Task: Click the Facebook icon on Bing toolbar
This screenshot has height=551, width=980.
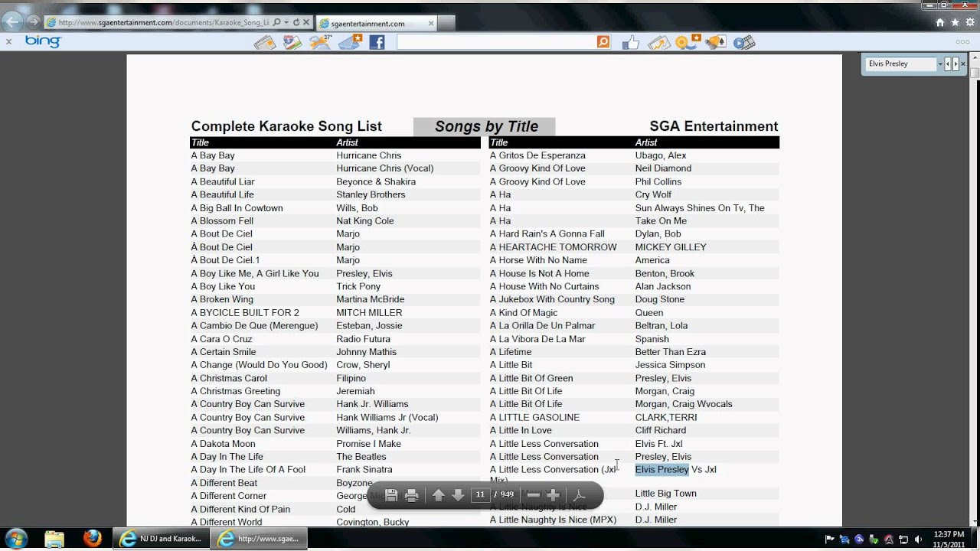Action: [377, 43]
